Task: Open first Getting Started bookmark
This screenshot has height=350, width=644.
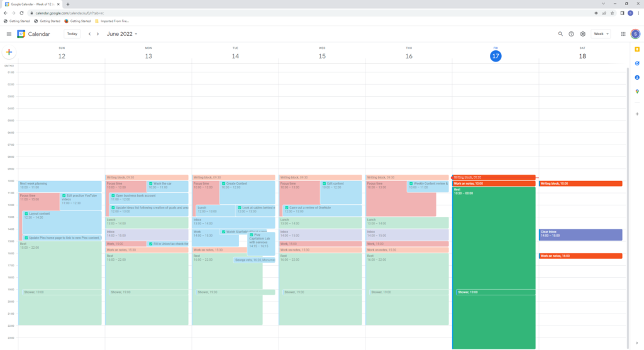Action: point(16,21)
